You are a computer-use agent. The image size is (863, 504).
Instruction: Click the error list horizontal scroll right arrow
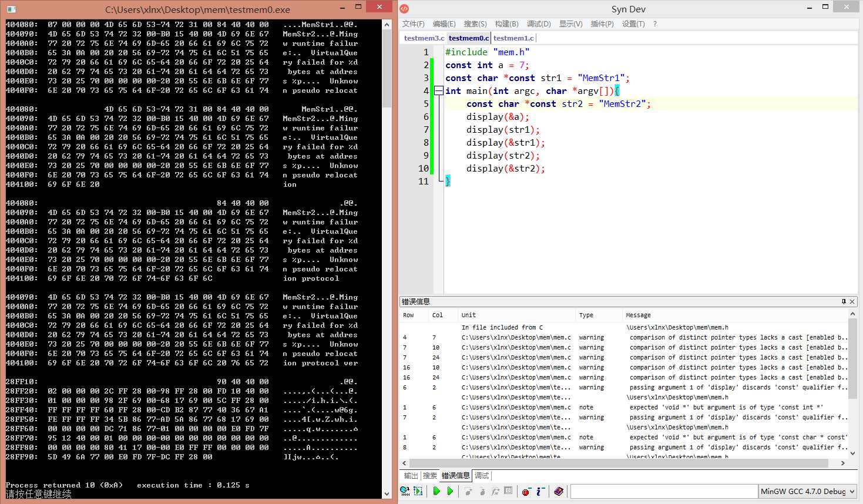pyautogui.click(x=843, y=463)
